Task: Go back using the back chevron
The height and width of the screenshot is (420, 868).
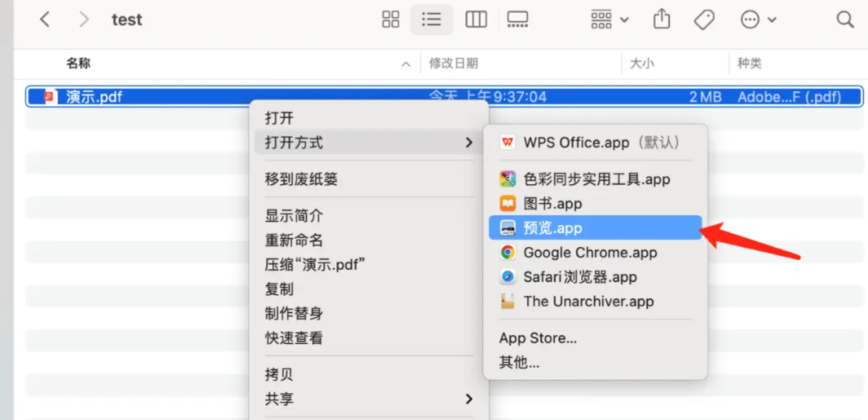Action: coord(45,20)
